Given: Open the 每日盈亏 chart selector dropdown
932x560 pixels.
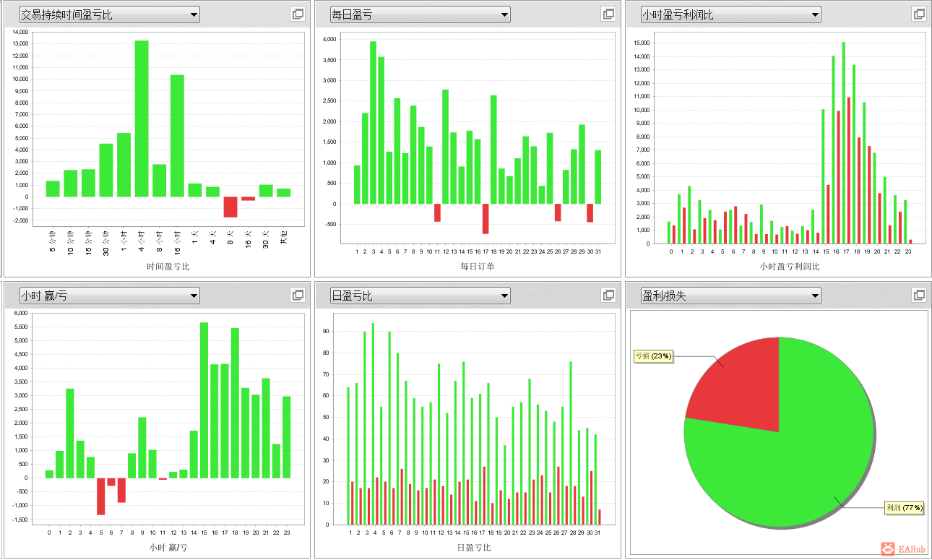Looking at the screenshot, I should click(420, 14).
